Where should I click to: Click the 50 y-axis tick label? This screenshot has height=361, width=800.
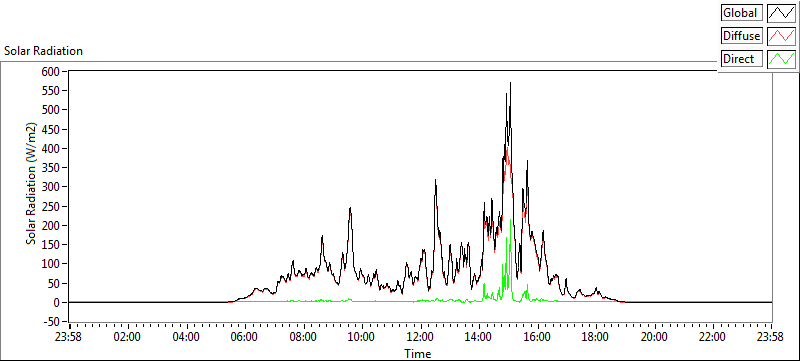pos(54,283)
